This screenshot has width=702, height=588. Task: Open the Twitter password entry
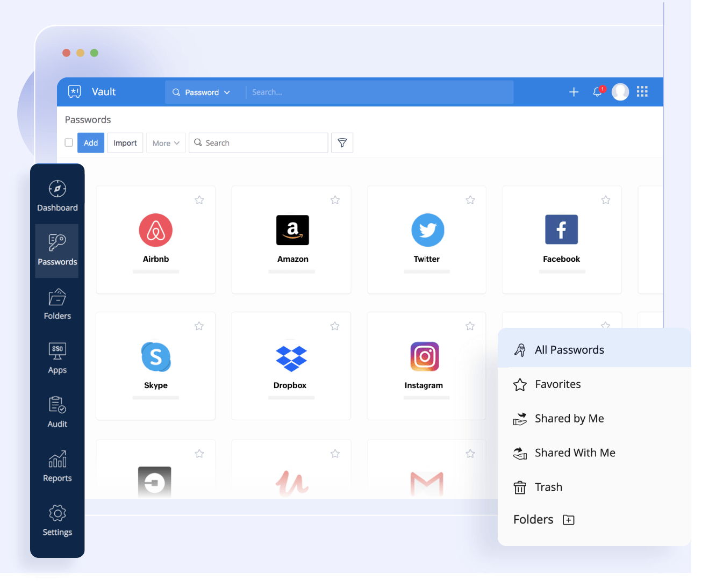pos(427,240)
